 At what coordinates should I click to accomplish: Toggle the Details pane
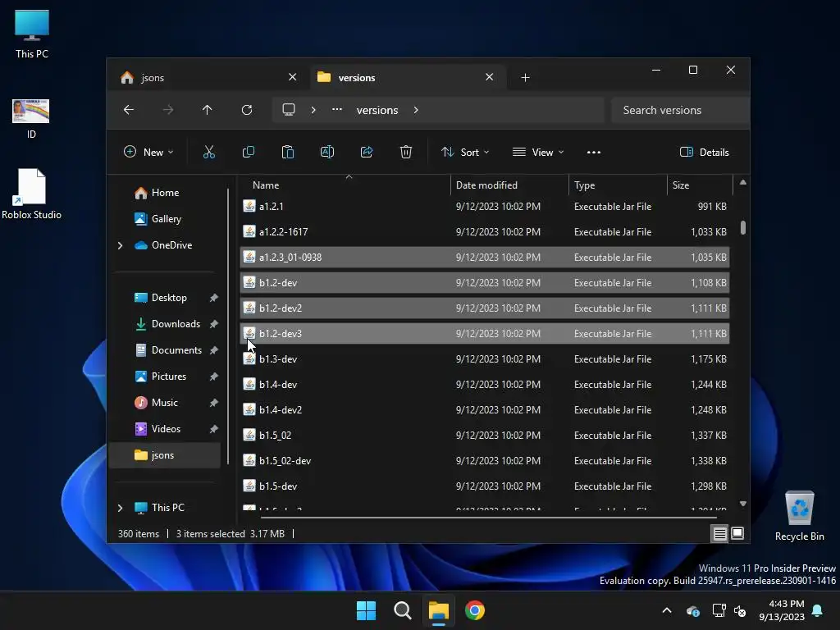(704, 152)
